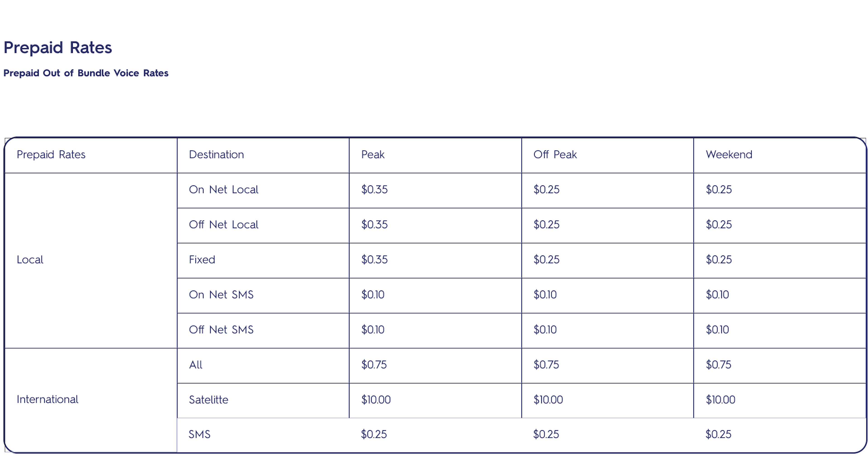
Task: Click the Weekend rate for Satelitte
Action: coord(720,400)
